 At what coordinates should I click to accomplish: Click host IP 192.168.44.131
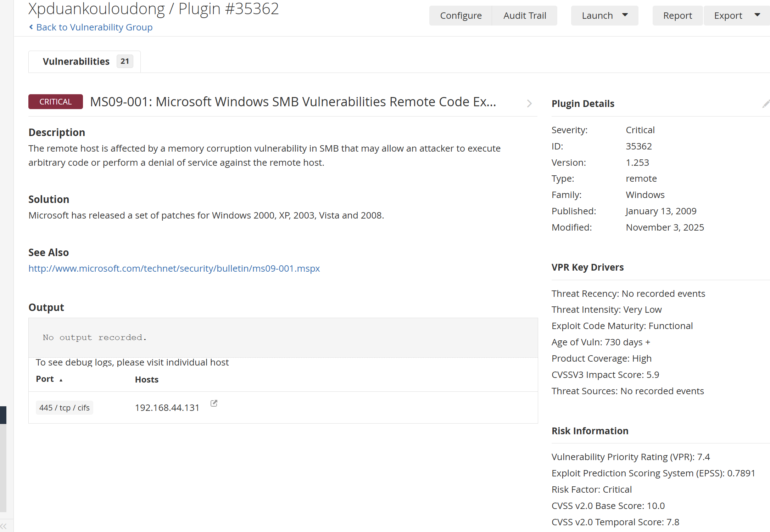click(x=167, y=408)
